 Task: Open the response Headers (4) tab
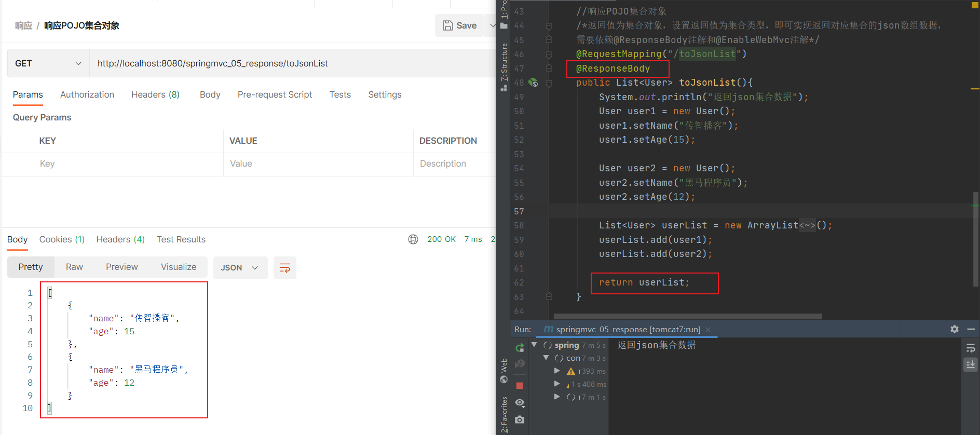tap(120, 239)
